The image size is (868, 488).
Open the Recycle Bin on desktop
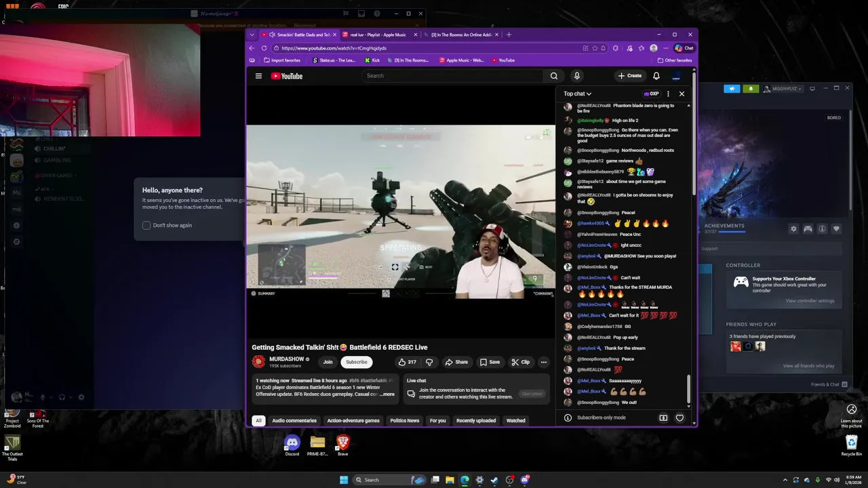[x=852, y=445]
